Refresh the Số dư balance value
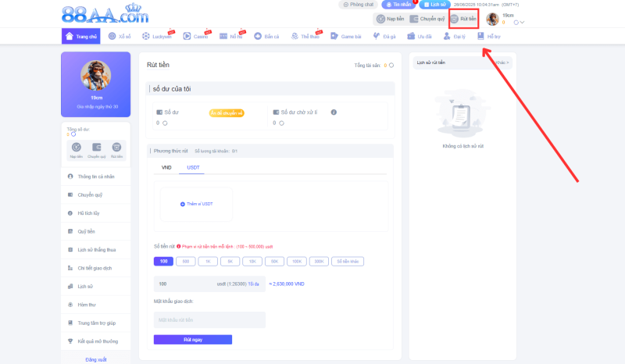This screenshot has width=625, height=364. point(165,123)
